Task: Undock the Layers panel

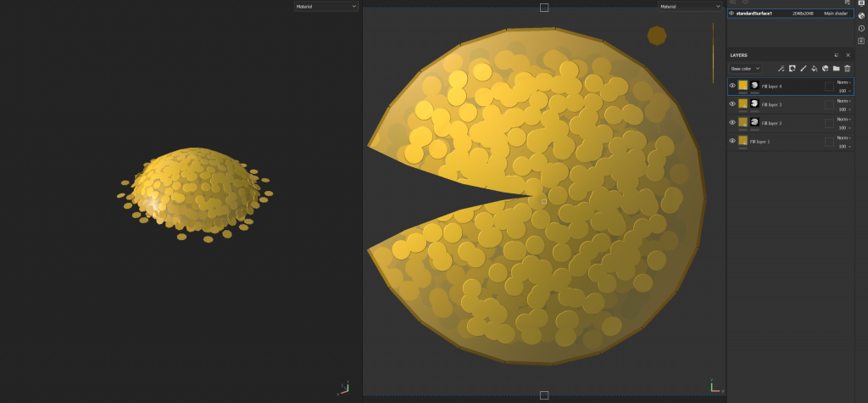Action: (x=837, y=55)
